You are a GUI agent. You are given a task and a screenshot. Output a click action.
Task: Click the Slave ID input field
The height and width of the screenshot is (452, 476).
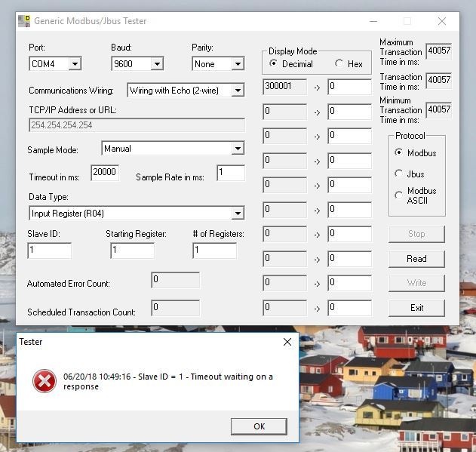coord(50,251)
